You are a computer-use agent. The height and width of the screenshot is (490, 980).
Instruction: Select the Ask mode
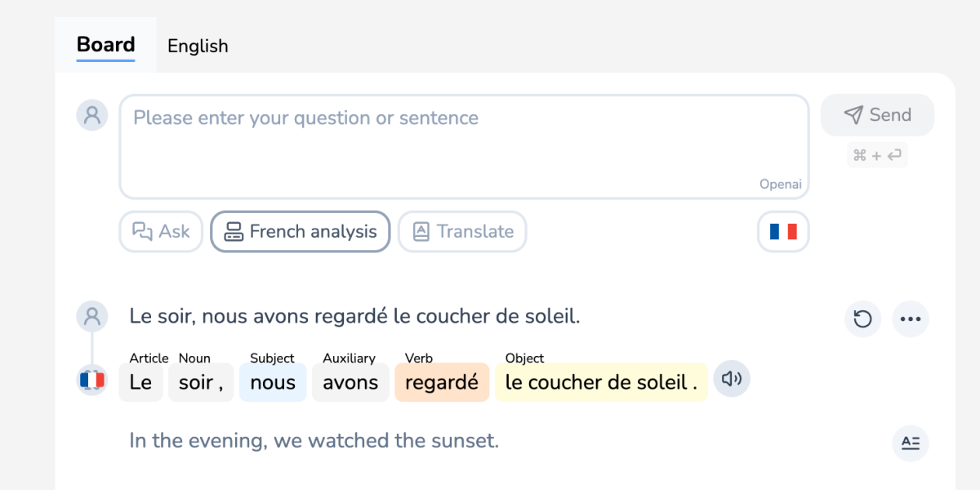(x=161, y=232)
